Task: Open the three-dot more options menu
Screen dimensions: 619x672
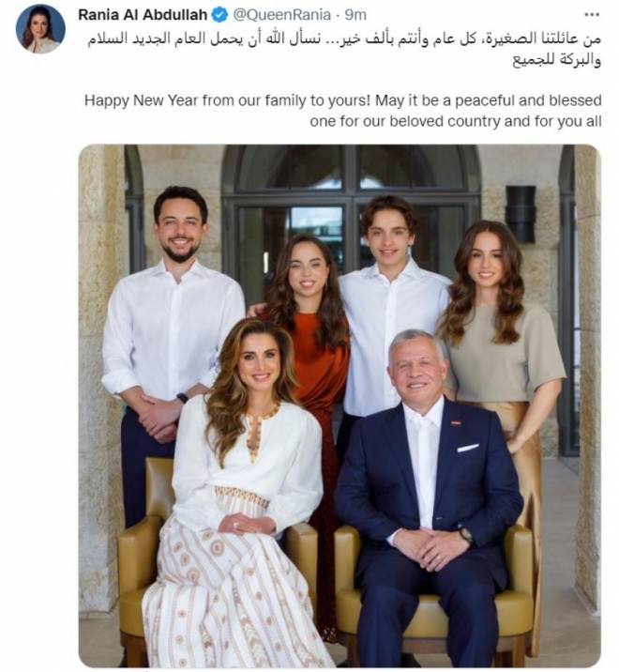Action: tap(592, 15)
